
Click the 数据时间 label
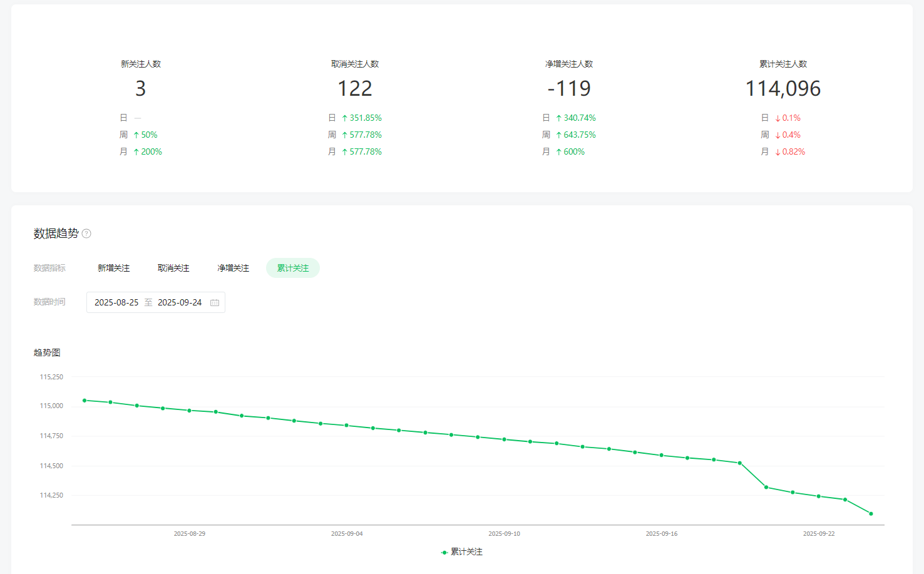tap(49, 302)
